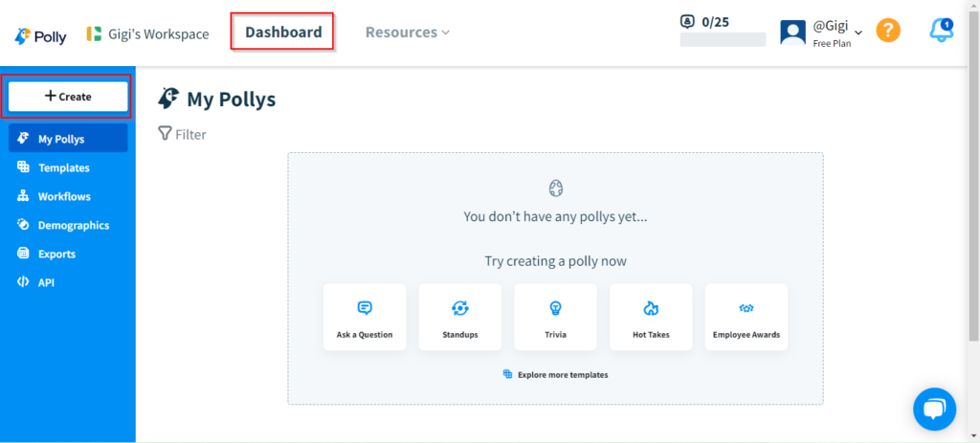Click the Free Plan label
This screenshot has height=443, width=980.
(x=832, y=44)
